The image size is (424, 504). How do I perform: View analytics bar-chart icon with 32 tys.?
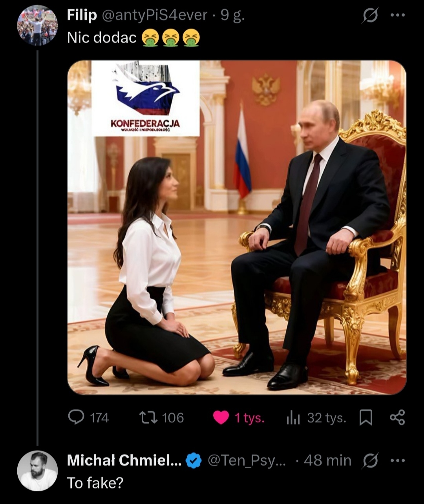[x=293, y=418]
